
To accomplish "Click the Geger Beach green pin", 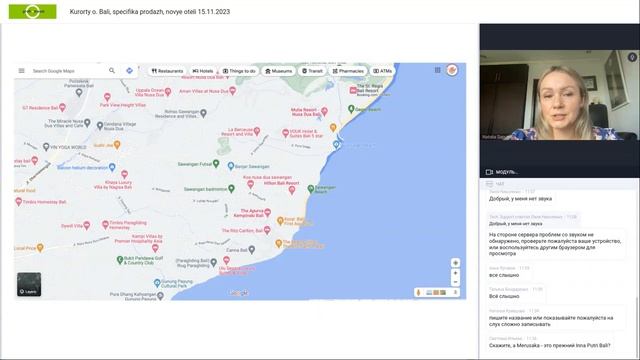I will (351, 109).
